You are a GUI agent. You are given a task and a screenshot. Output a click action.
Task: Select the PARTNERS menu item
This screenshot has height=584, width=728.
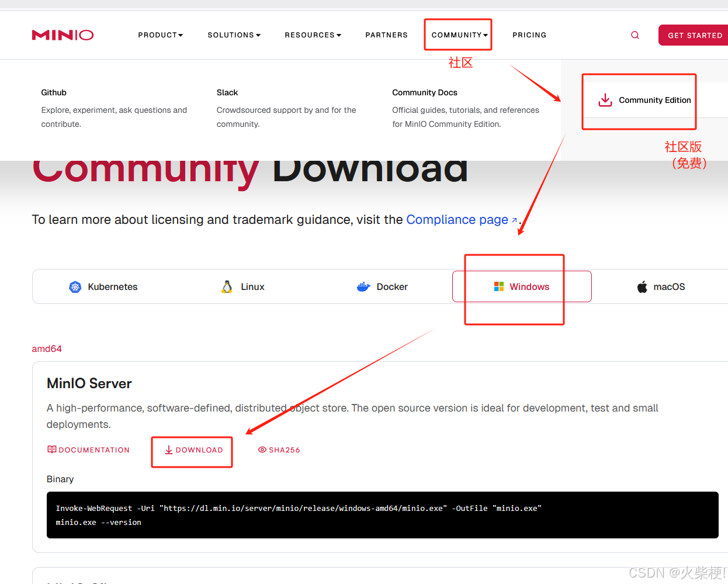click(386, 35)
